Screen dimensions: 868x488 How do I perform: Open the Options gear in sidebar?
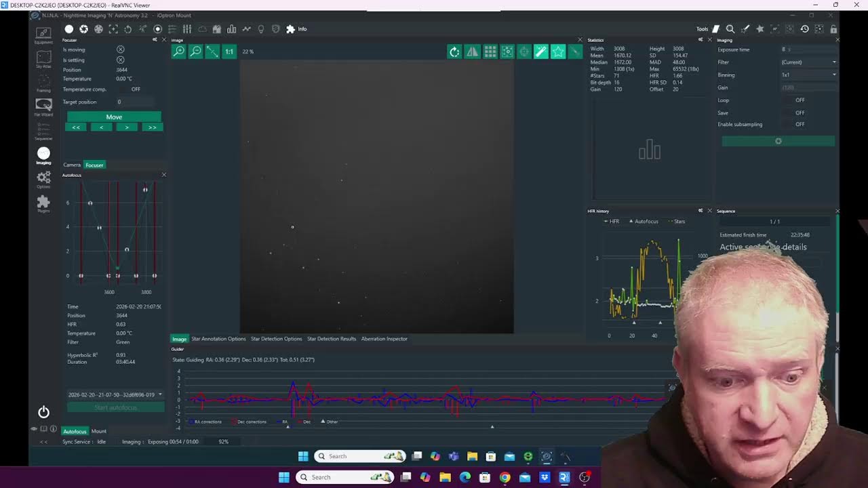(x=43, y=180)
